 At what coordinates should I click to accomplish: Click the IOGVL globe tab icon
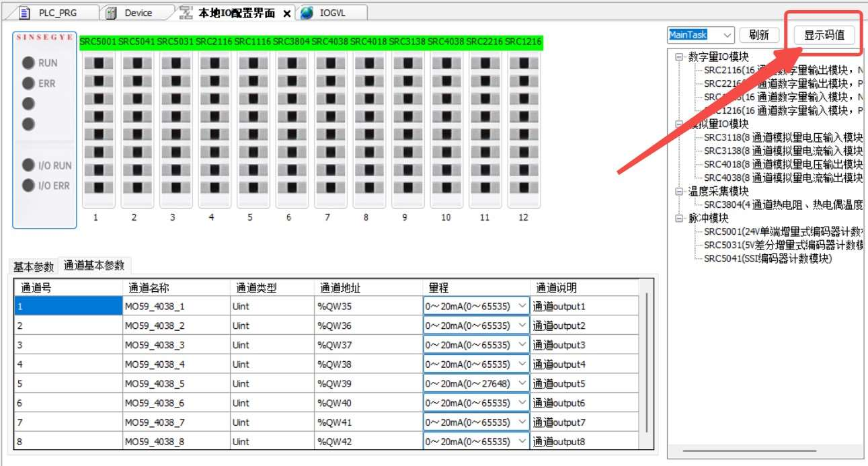[x=307, y=13]
